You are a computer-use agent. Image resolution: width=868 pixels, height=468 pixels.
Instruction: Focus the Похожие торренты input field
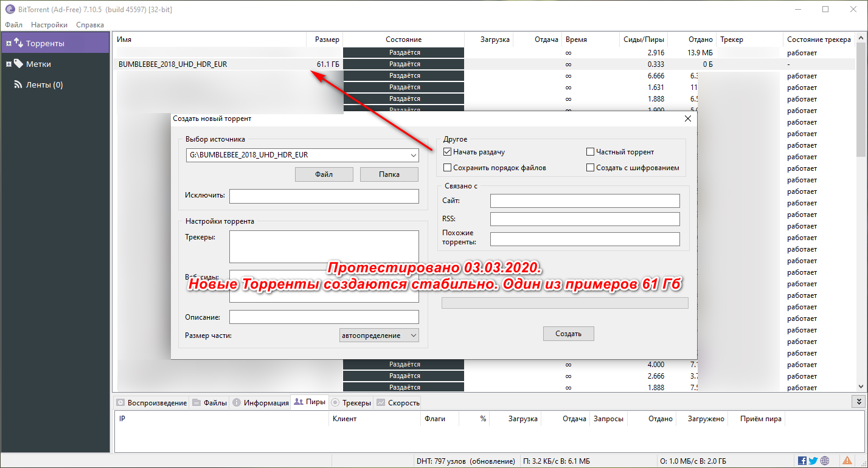[x=585, y=239]
